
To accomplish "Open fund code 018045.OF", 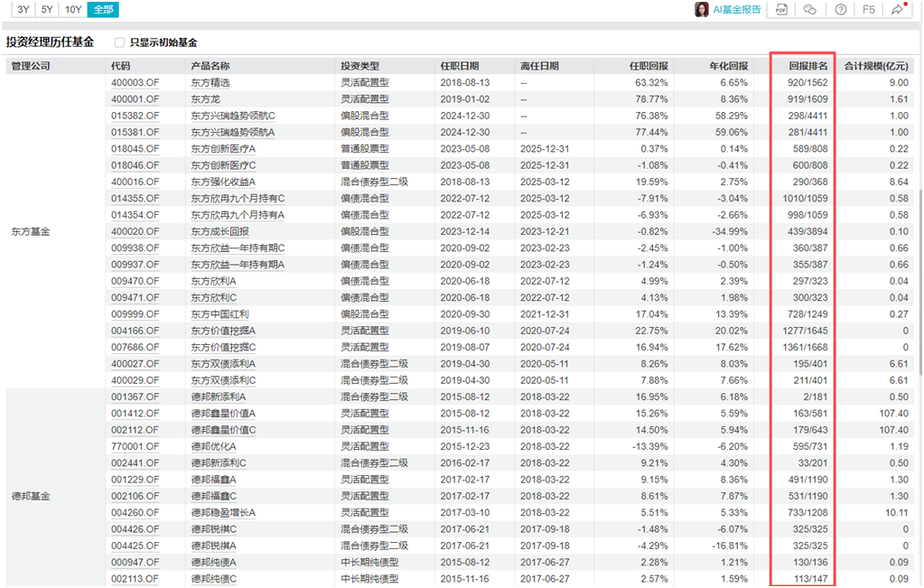I will tap(135, 148).
